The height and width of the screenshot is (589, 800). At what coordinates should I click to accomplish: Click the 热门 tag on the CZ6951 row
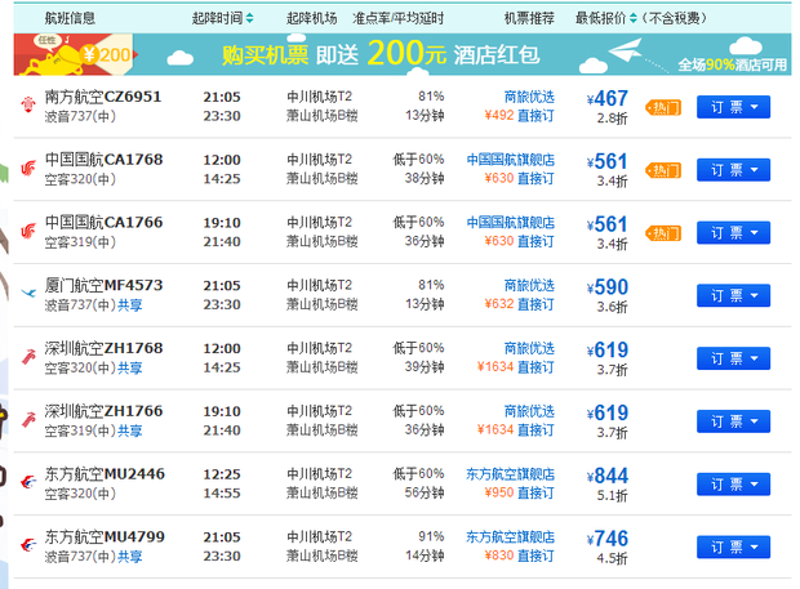click(663, 108)
